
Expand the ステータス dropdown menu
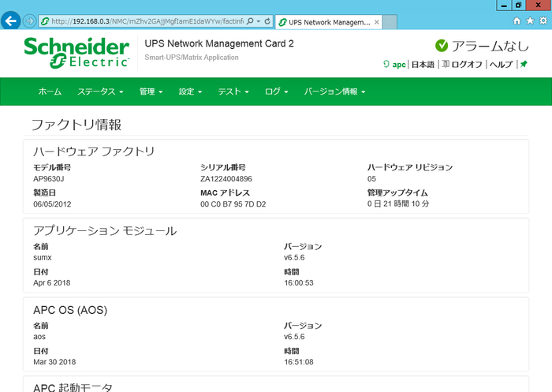click(x=100, y=91)
